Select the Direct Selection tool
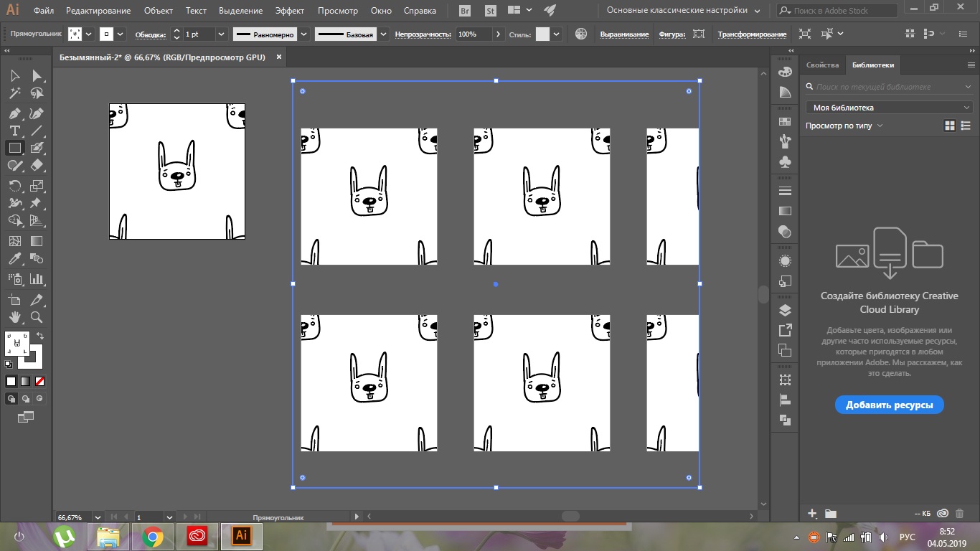The height and width of the screenshot is (551, 980). (37, 76)
